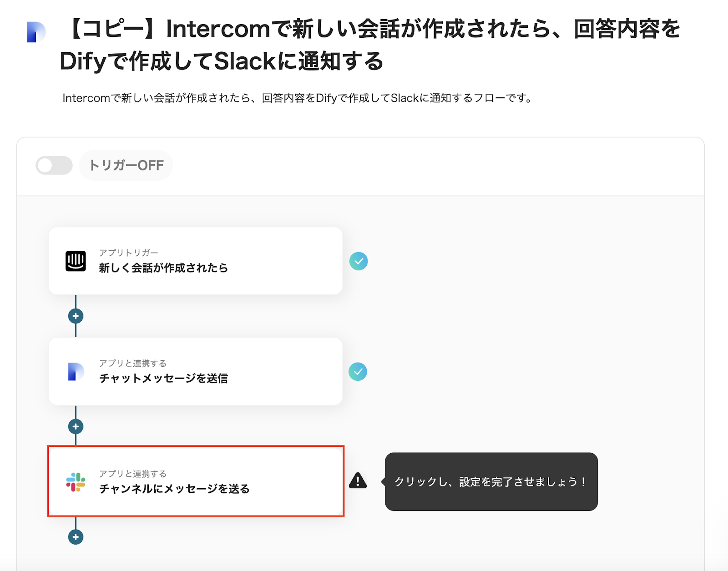Click the warning triangle beside Slack step
The height and width of the screenshot is (571, 728).
(x=358, y=480)
